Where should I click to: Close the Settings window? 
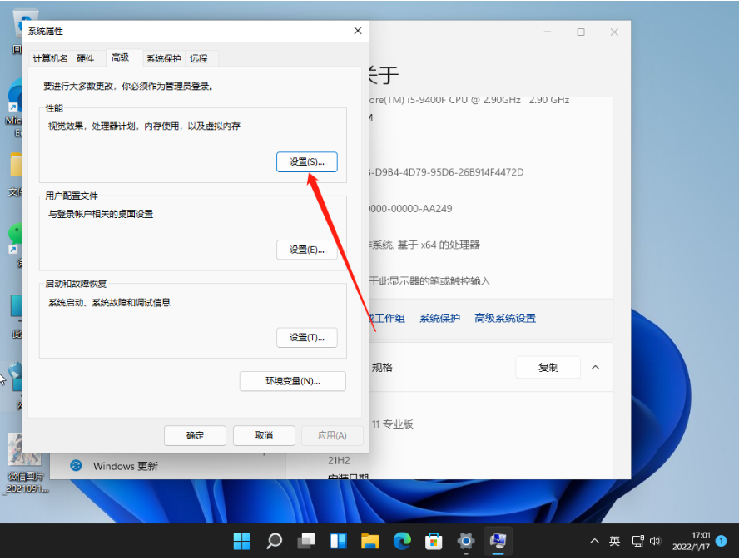[614, 32]
